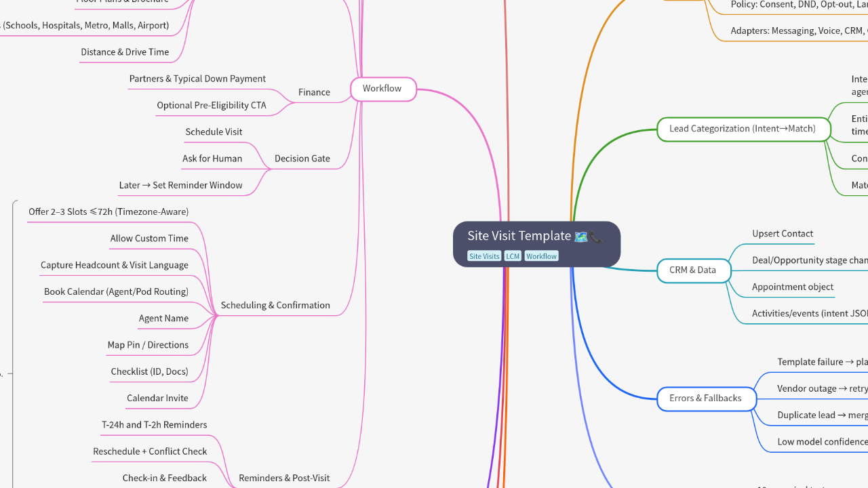Click the phone emoji icon in title
Viewport: 868px width, 488px height.
[596, 237]
